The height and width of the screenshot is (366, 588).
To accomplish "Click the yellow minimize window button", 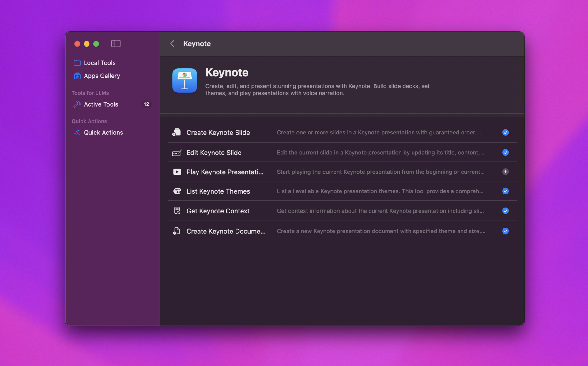I will click(x=87, y=44).
